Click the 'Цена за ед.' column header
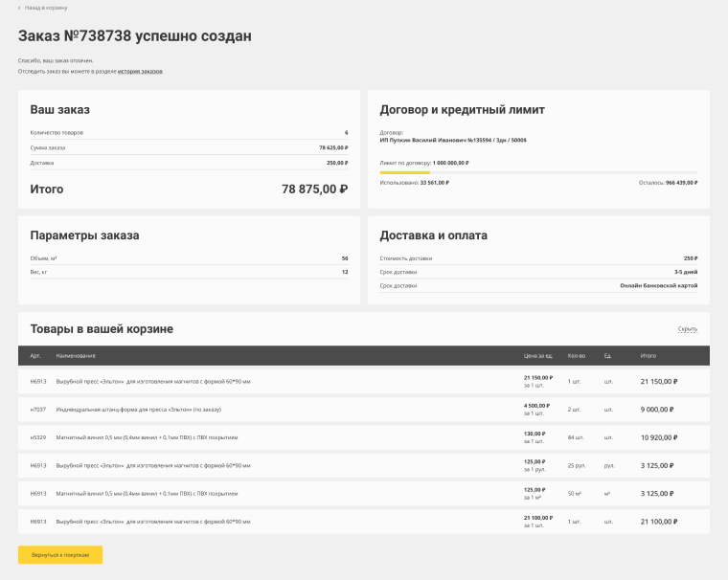 538,356
